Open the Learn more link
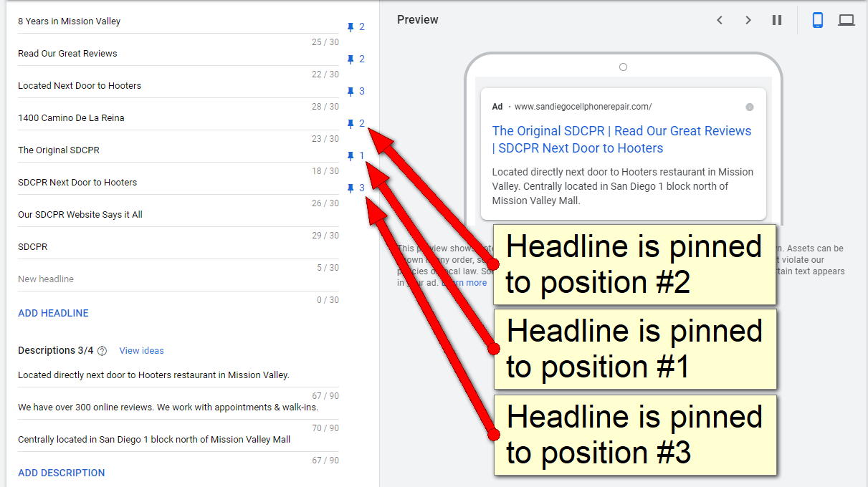The width and height of the screenshot is (868, 487). tap(464, 283)
